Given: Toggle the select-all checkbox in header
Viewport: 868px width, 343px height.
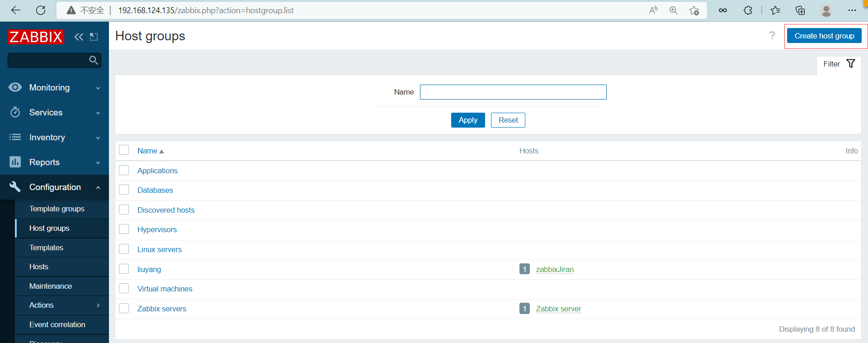Looking at the screenshot, I should pyautogui.click(x=124, y=150).
